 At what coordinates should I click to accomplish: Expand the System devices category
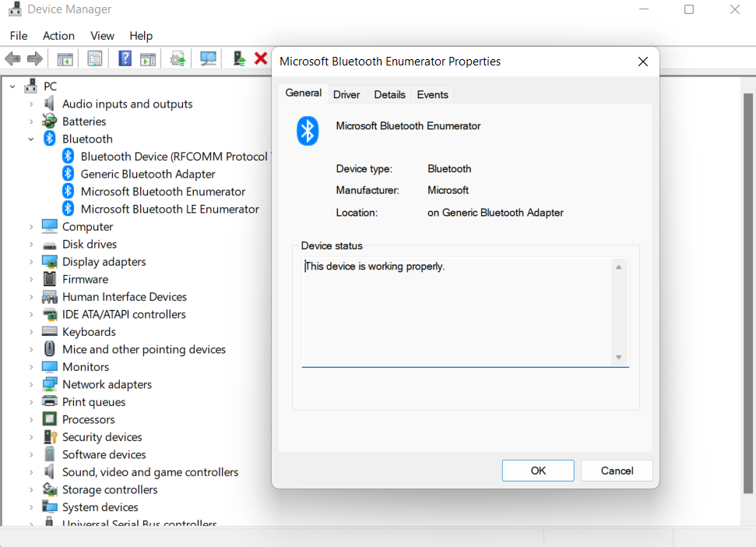coord(31,507)
